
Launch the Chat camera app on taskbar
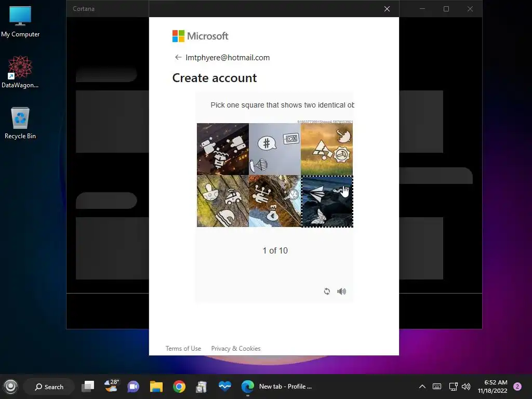tap(133, 387)
